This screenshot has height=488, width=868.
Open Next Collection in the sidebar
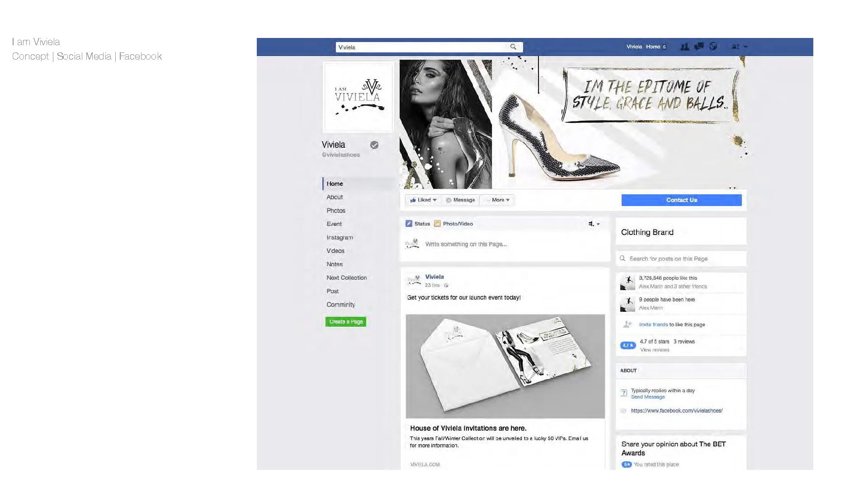pos(347,277)
